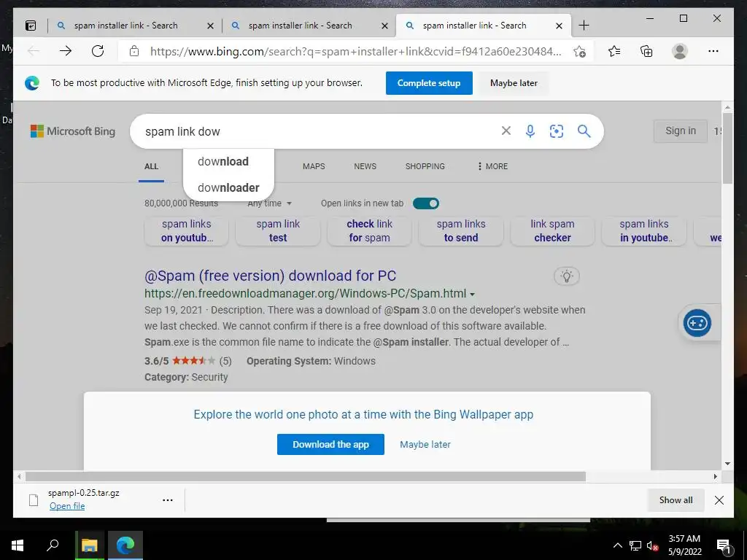Viewport: 747px width, 560px height.
Task: Open the browser profile avatar
Action: click(x=680, y=51)
